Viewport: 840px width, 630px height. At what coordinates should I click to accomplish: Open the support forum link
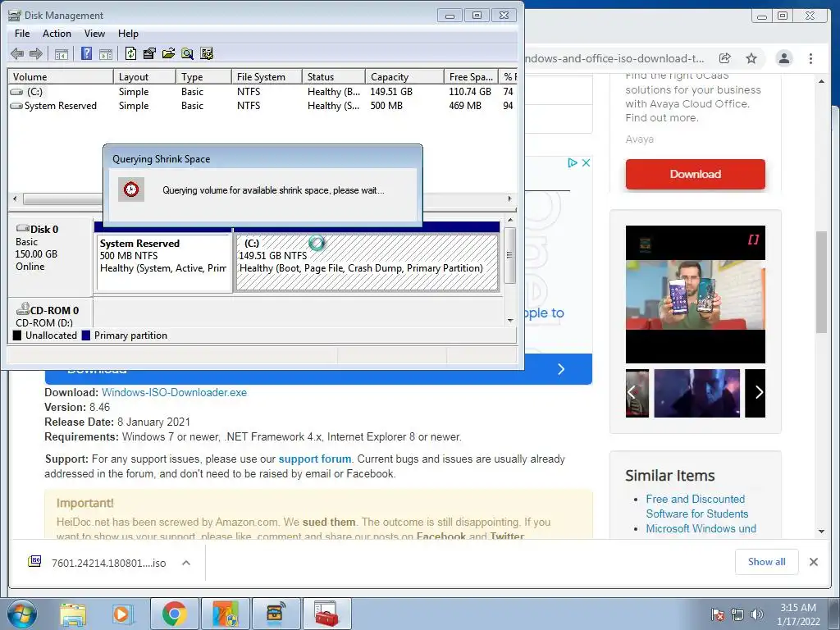315,459
